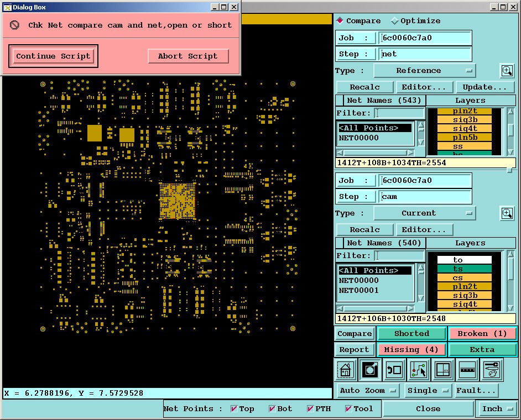This screenshot has width=521, height=420.
Task: Toggle the PTH net points checkbox
Action: tap(310, 409)
